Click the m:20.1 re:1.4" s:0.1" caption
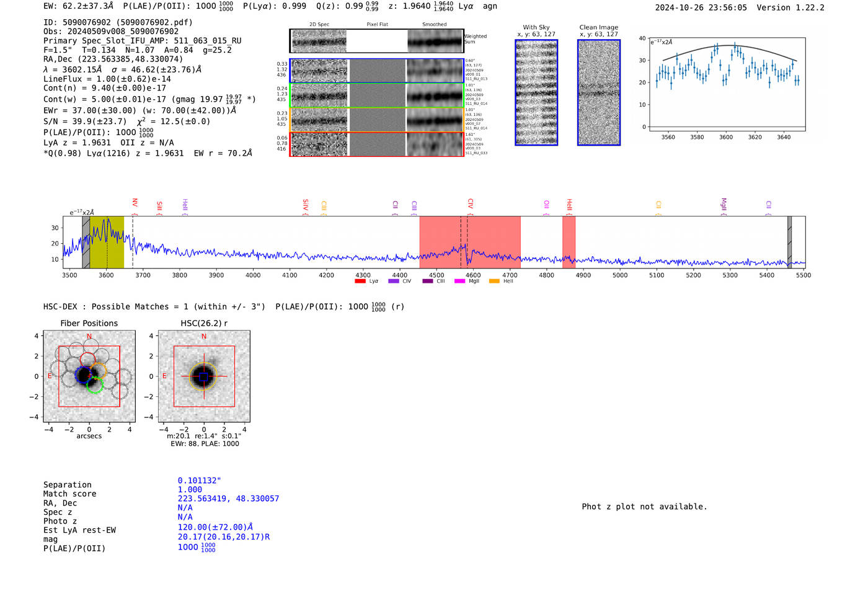 [x=204, y=436]
